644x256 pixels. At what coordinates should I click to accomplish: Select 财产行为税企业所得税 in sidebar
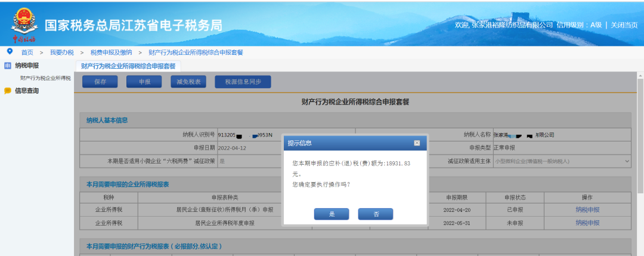tap(45, 78)
